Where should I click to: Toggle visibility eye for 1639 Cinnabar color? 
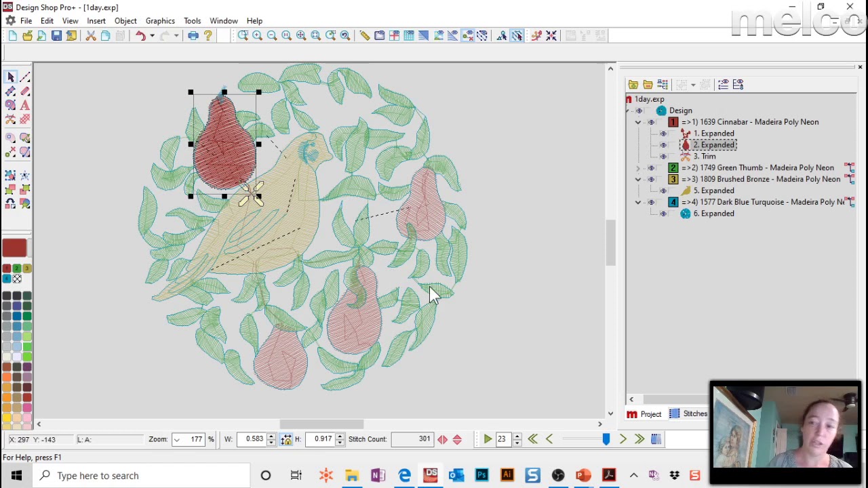[x=652, y=123]
